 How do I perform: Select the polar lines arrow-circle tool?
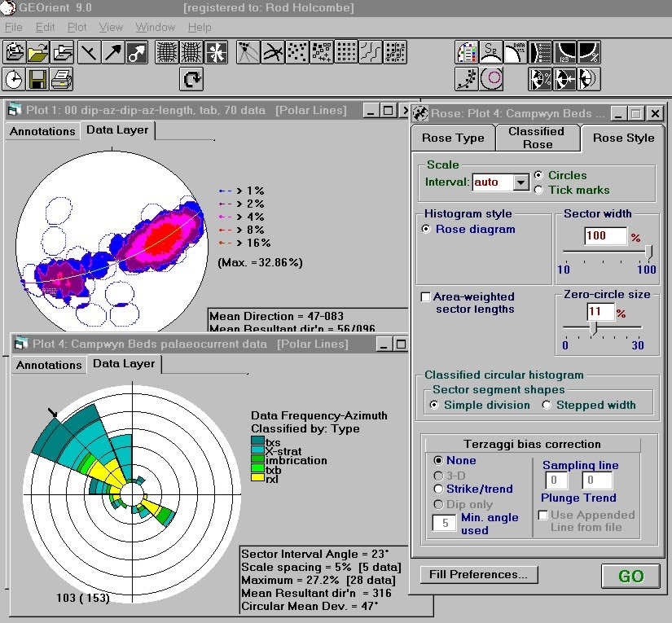[x=137, y=52]
